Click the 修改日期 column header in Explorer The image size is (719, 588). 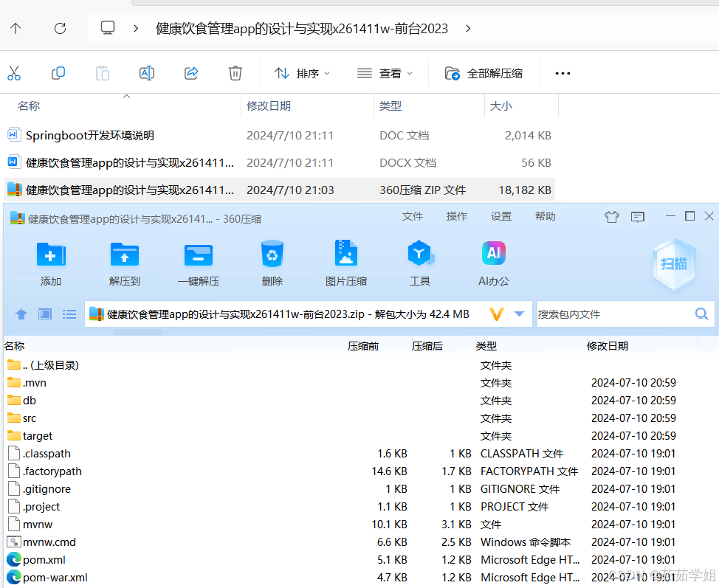[269, 106]
